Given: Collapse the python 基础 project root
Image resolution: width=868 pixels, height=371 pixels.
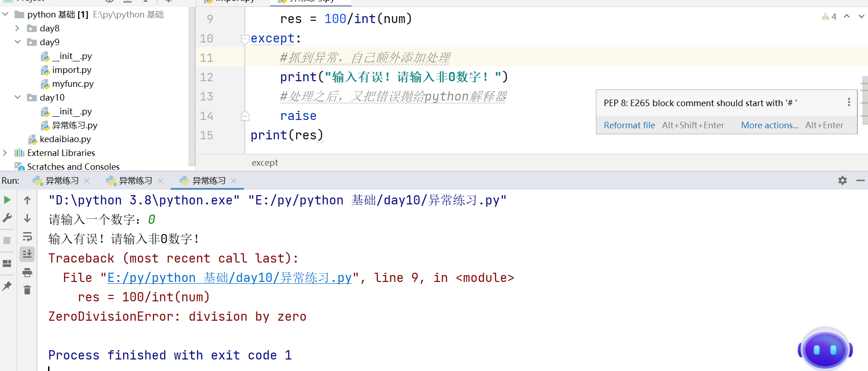Looking at the screenshot, I should (6, 14).
